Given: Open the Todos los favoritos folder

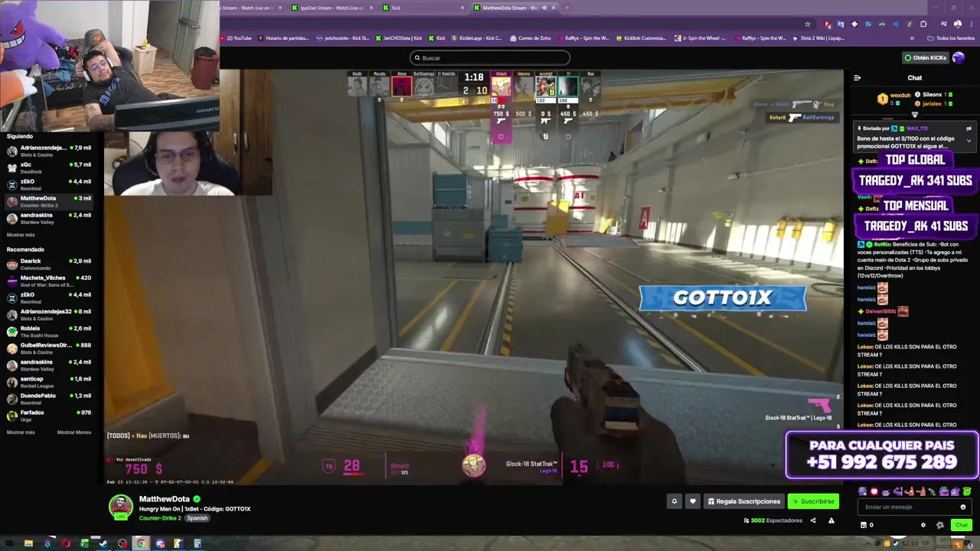Looking at the screenshot, I should pos(952,37).
